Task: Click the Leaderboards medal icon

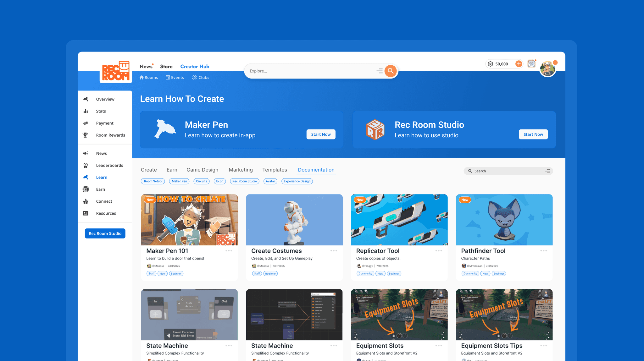Action: coord(86,165)
